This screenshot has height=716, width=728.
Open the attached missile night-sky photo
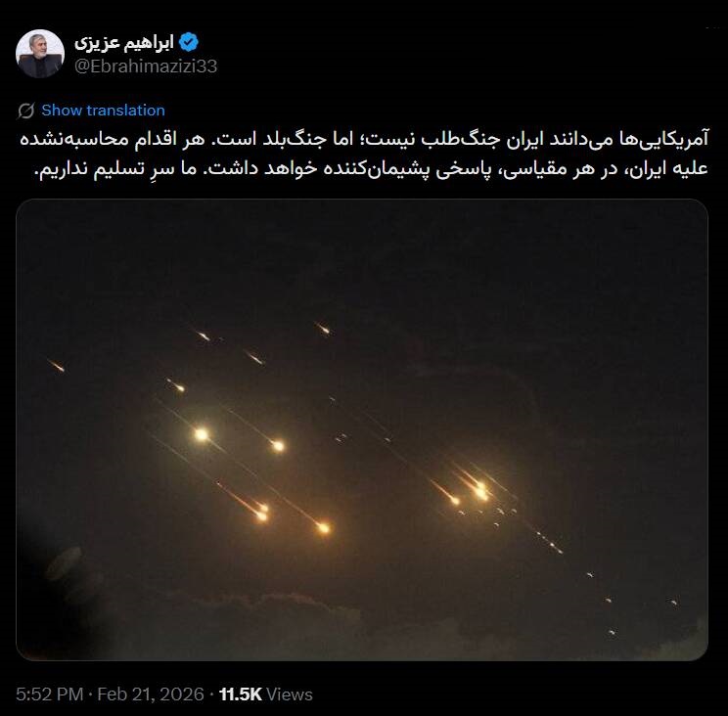coord(362,429)
